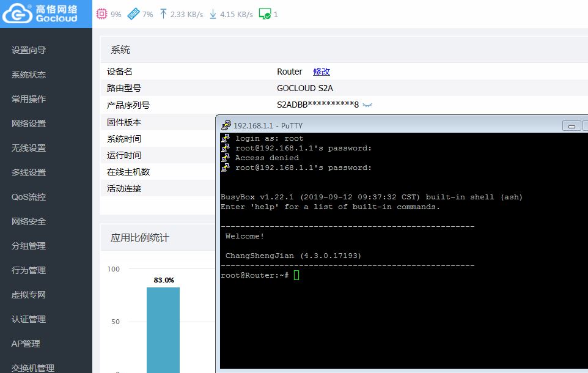This screenshot has height=373, width=588.
Task: Click the download speed arrow icon
Action: click(213, 14)
